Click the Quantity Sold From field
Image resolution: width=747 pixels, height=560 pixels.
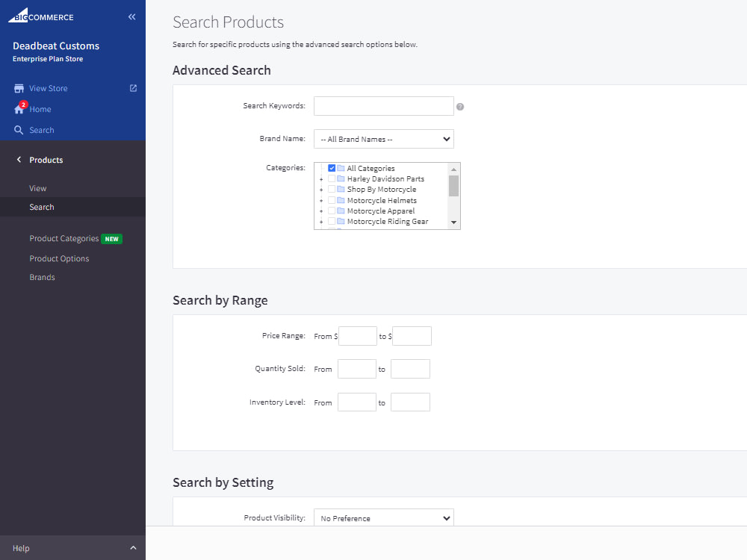[357, 369]
